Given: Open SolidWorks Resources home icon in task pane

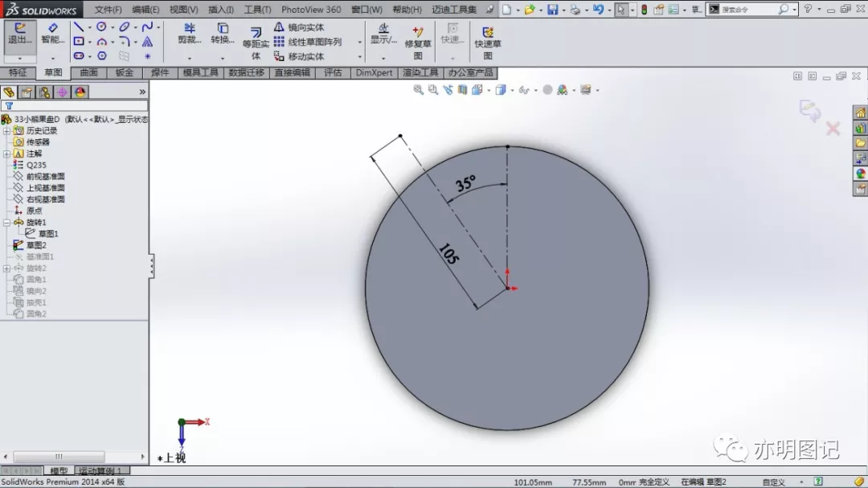Looking at the screenshot, I should click(860, 113).
